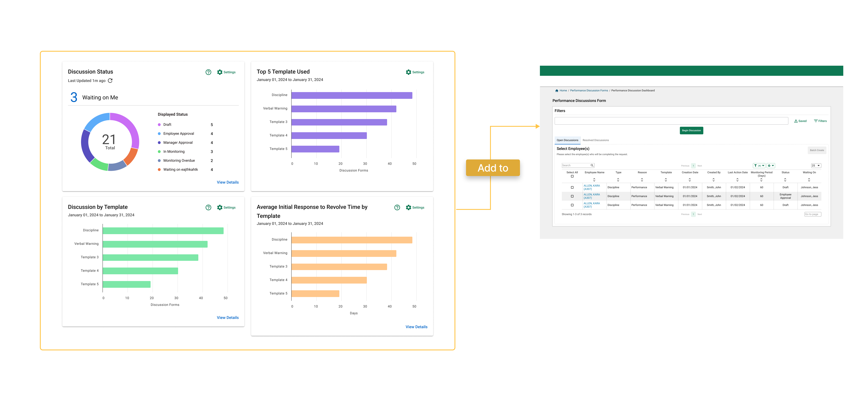Sort table by Type column arrows
The width and height of the screenshot is (868, 395).
618,180
